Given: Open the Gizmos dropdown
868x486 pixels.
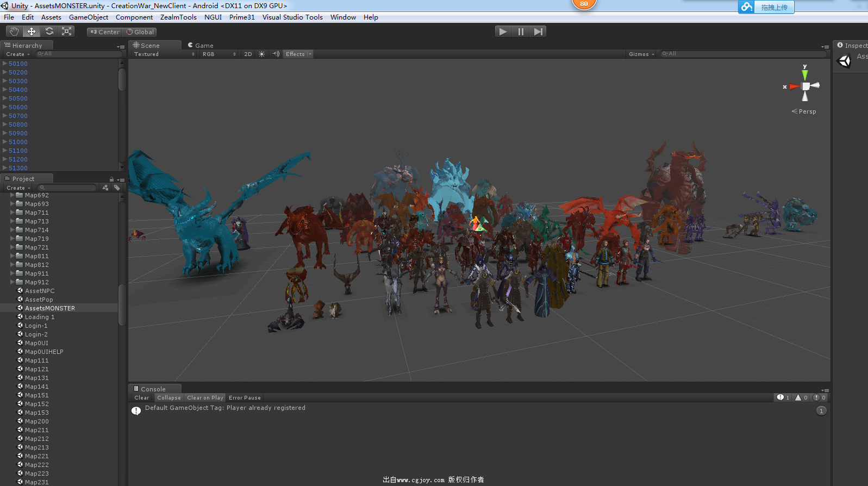Looking at the screenshot, I should click(x=641, y=54).
